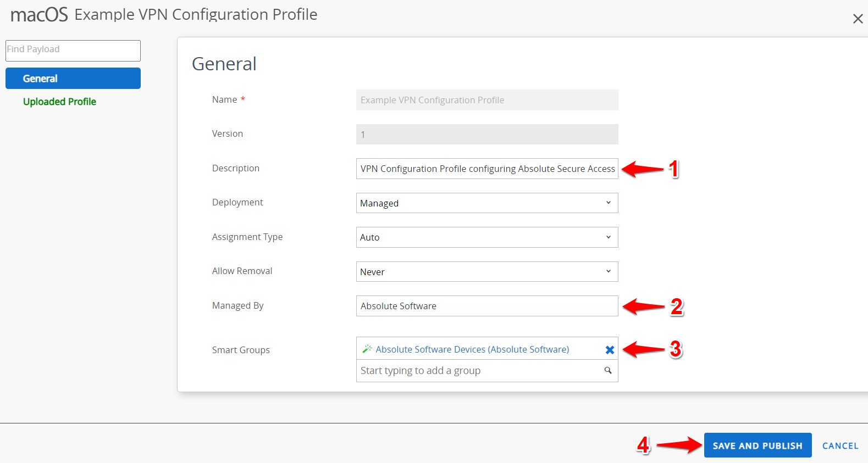Click the Allow Removal chevron arrow
The width and height of the screenshot is (868, 463).
click(x=609, y=271)
